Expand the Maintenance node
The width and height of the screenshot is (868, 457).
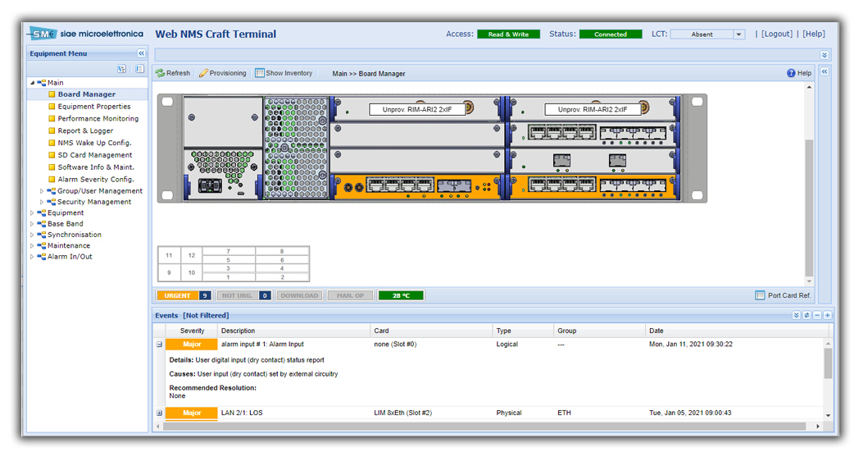(x=32, y=246)
